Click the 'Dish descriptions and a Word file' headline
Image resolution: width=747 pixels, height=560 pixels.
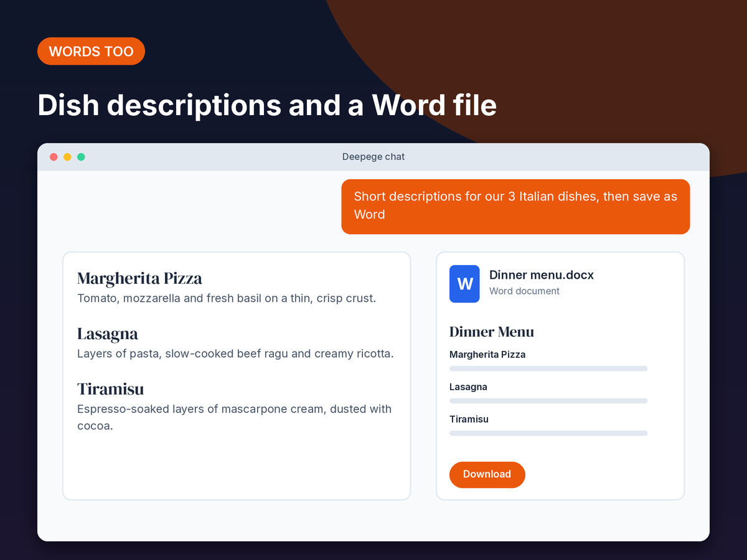click(x=267, y=105)
